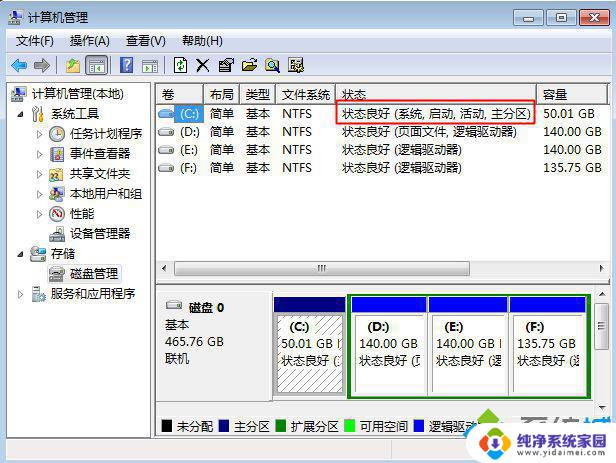Screen dimensions: 616x463
Task: Click the Explore magnifier toolbar icon
Action: point(272,65)
